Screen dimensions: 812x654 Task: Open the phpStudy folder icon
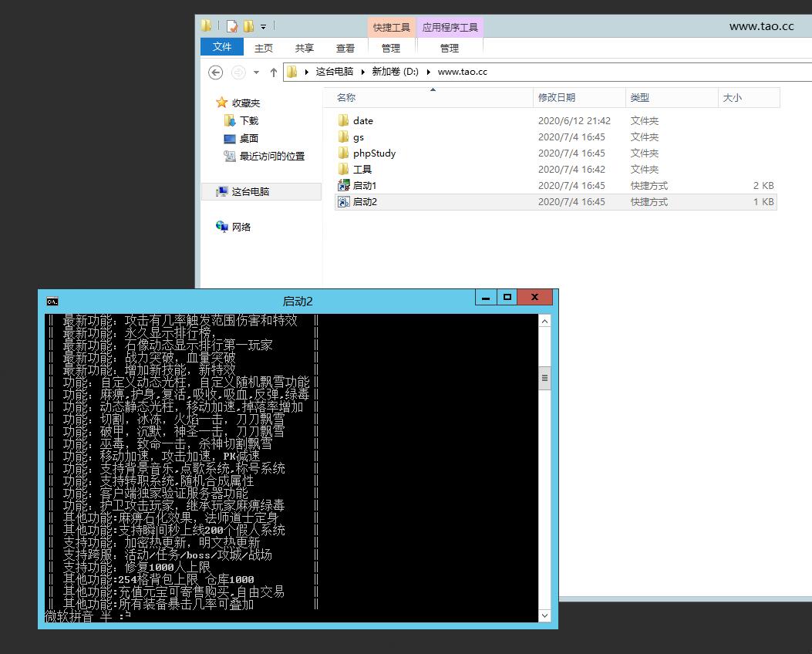[x=344, y=153]
